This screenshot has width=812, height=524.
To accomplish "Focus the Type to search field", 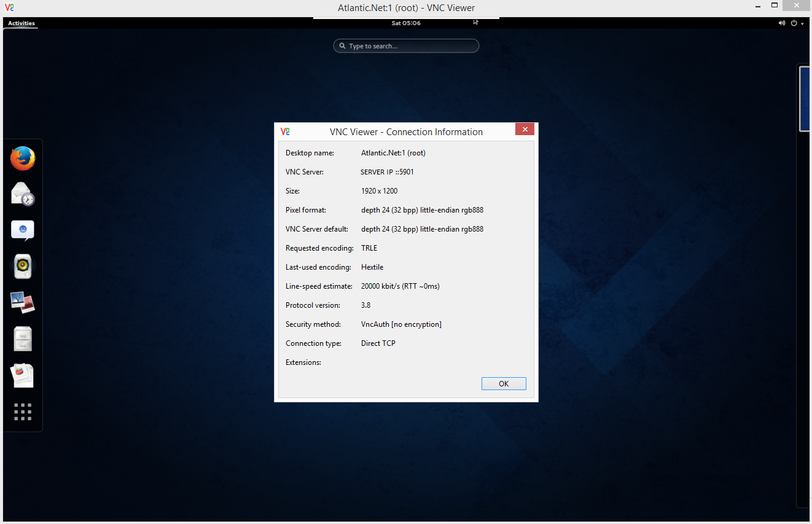I will (406, 46).
